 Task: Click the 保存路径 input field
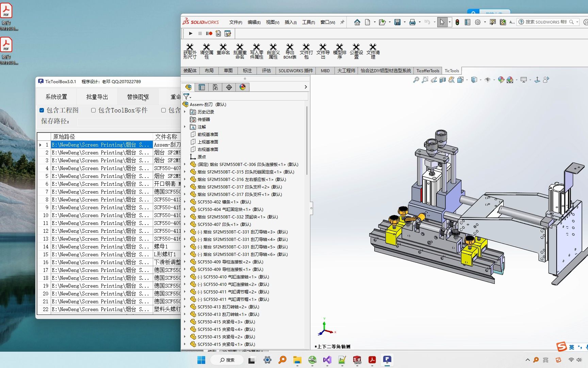point(129,121)
